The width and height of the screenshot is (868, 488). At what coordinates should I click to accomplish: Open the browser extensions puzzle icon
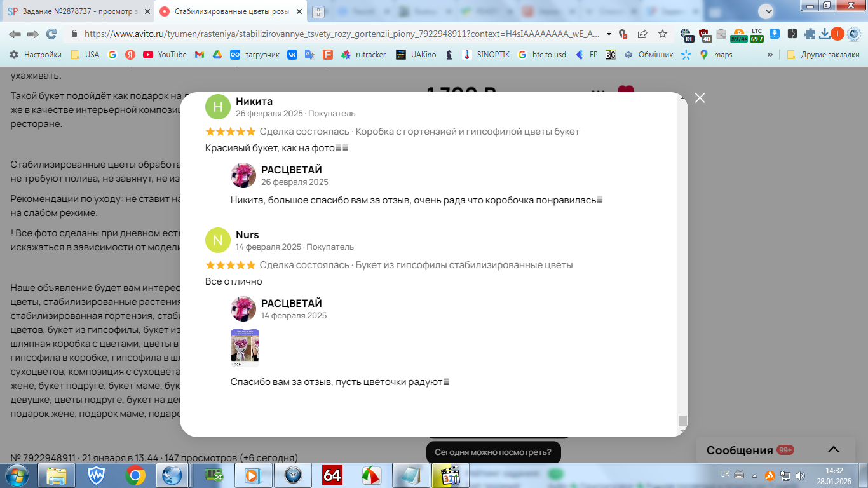(809, 34)
